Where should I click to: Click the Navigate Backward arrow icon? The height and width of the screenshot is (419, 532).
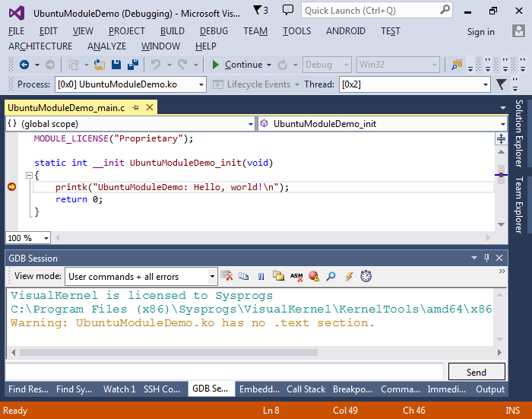(24, 65)
